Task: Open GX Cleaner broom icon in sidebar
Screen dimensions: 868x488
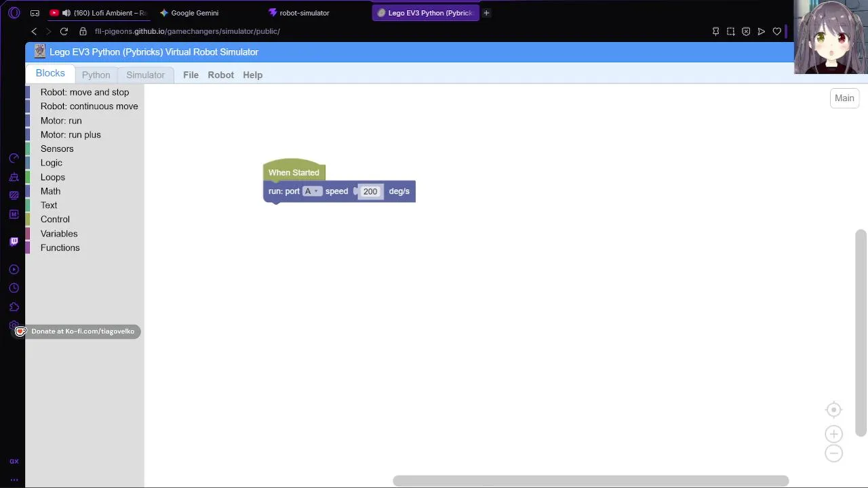Action: (x=14, y=177)
